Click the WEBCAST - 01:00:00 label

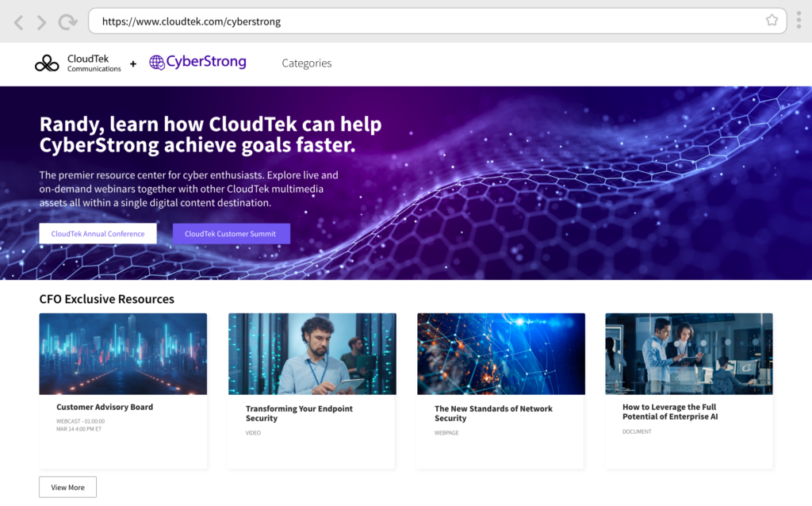pos(80,422)
